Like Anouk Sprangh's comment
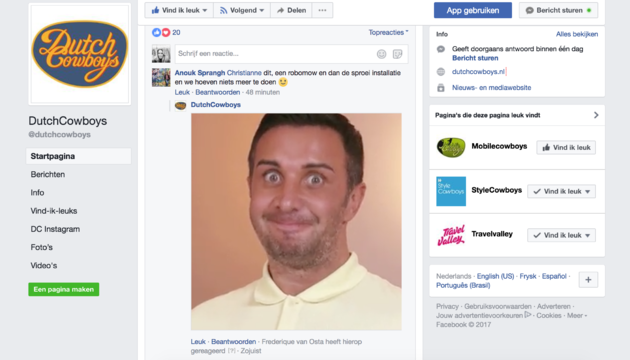Image resolution: width=630 pixels, height=360 pixels. pyautogui.click(x=182, y=92)
